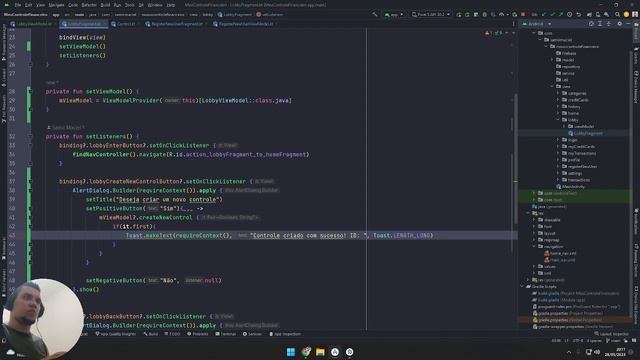The width and height of the screenshot is (640, 360).
Task: Open Project panel gear options
Action: [620, 24]
